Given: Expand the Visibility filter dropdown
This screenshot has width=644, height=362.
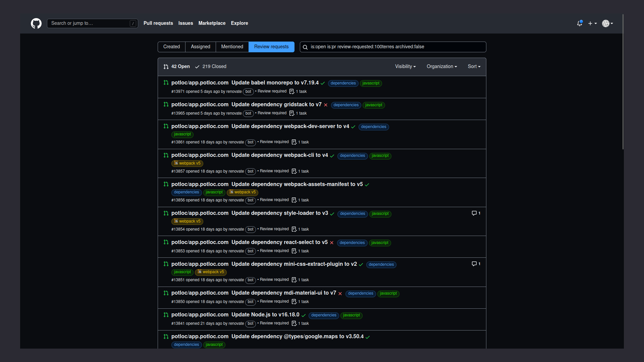Looking at the screenshot, I should (405, 67).
